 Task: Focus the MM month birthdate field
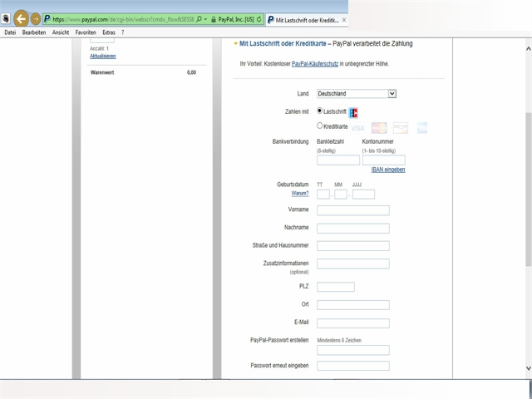(341, 195)
